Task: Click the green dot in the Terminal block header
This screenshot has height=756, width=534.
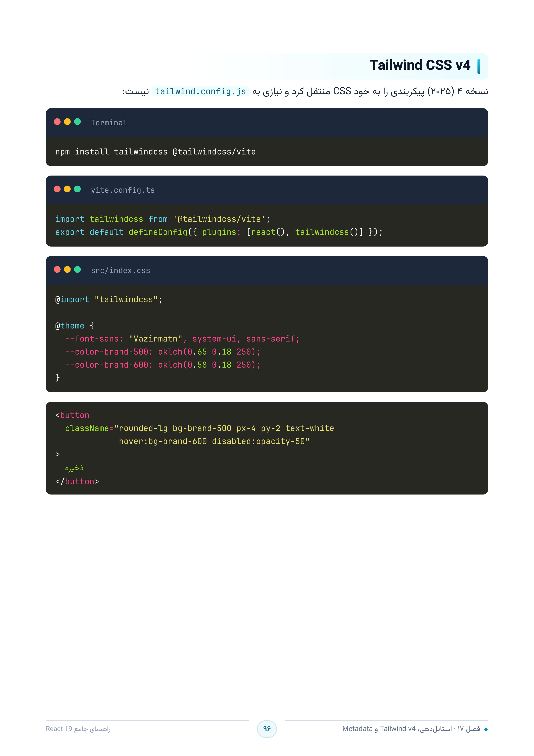Action: tap(78, 122)
